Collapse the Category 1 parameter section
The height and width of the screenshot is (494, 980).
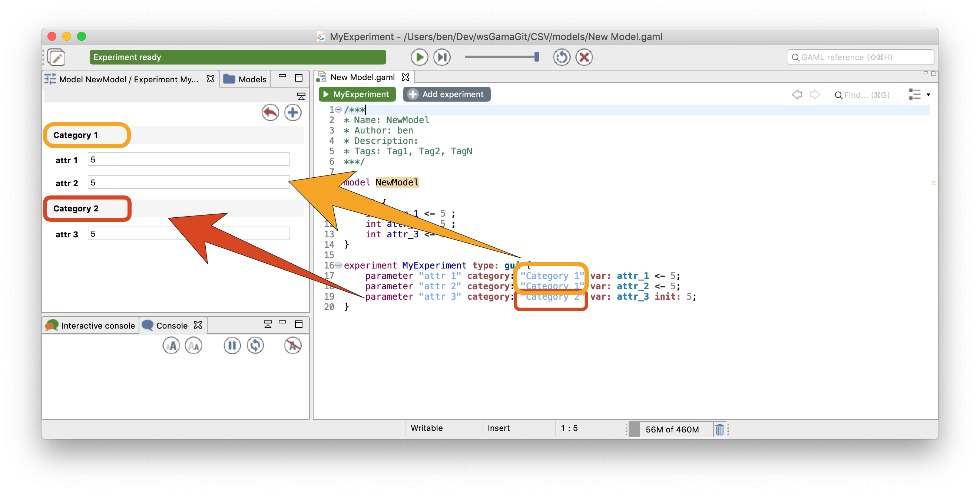(x=75, y=135)
